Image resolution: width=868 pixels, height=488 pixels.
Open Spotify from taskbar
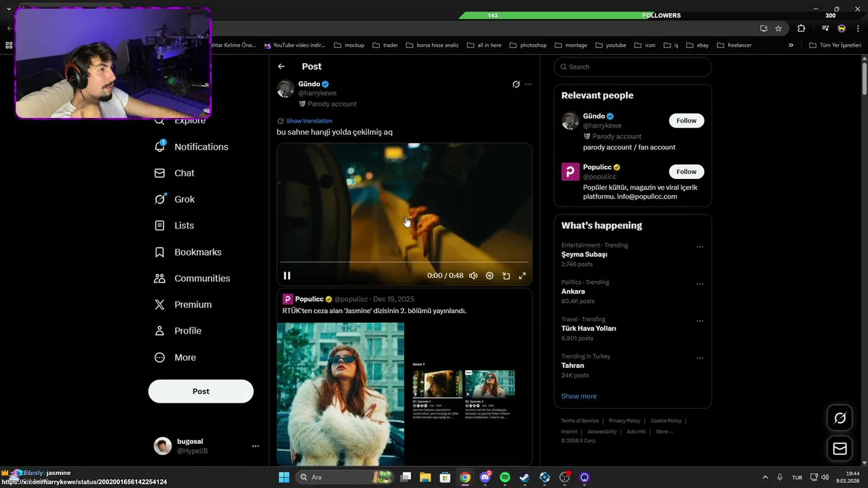click(x=505, y=477)
